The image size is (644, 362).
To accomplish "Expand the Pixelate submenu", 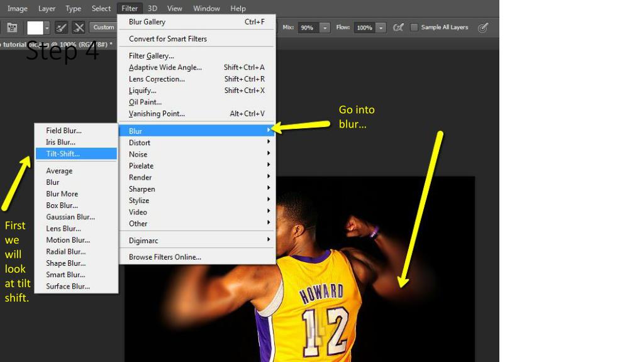I will pyautogui.click(x=197, y=166).
